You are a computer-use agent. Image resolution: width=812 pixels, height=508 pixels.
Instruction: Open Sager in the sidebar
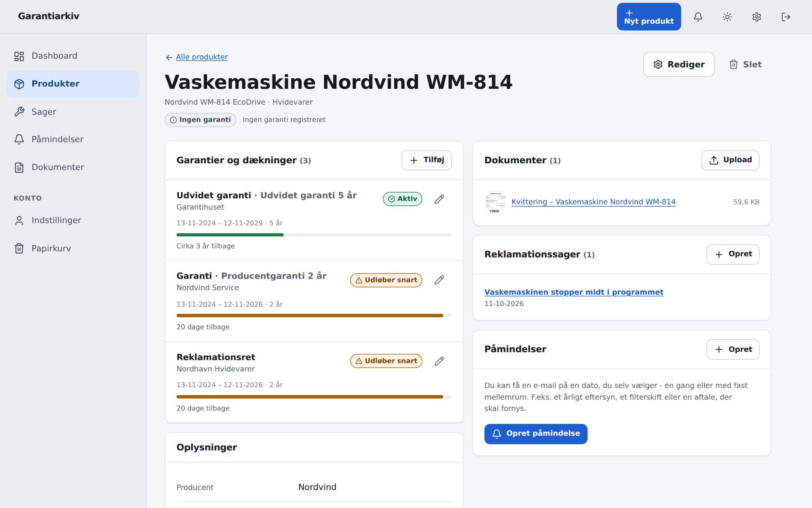(73, 112)
